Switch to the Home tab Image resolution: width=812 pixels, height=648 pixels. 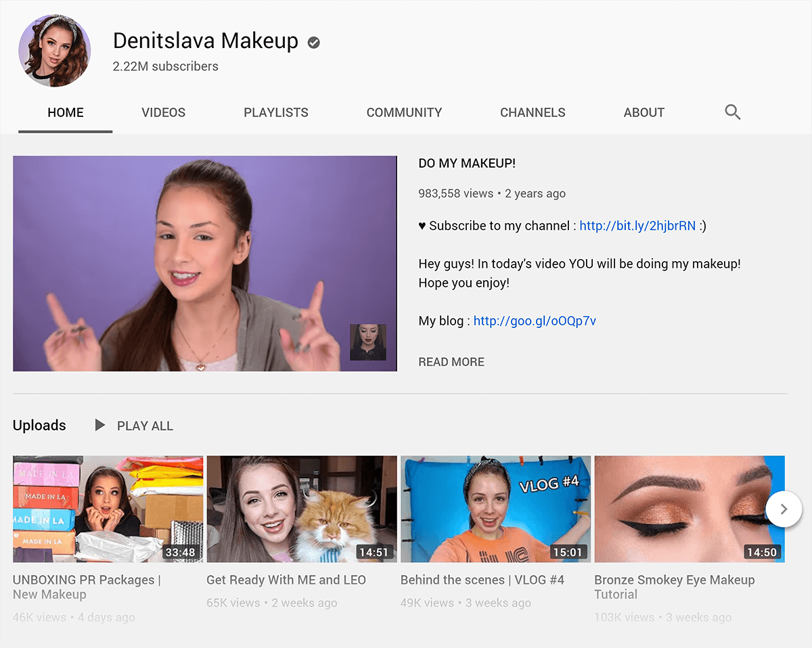[x=66, y=113]
